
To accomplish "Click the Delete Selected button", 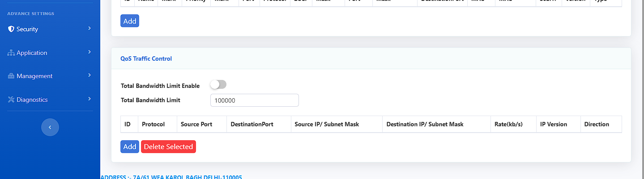I will 168,146.
